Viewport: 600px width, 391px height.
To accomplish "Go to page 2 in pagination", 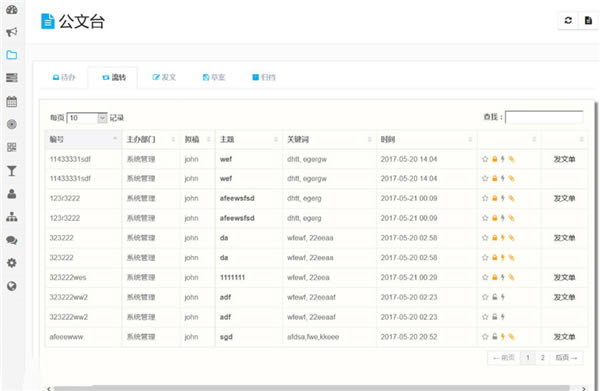I will (x=542, y=358).
